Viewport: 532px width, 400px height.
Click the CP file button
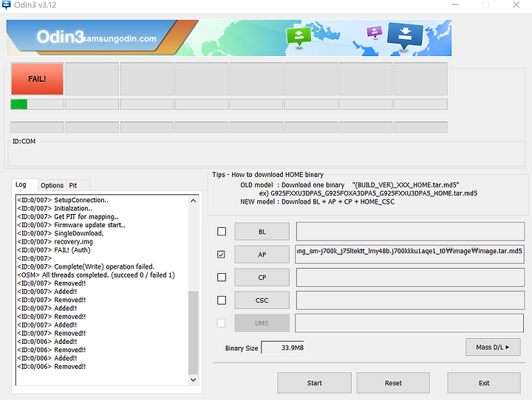coord(262,277)
